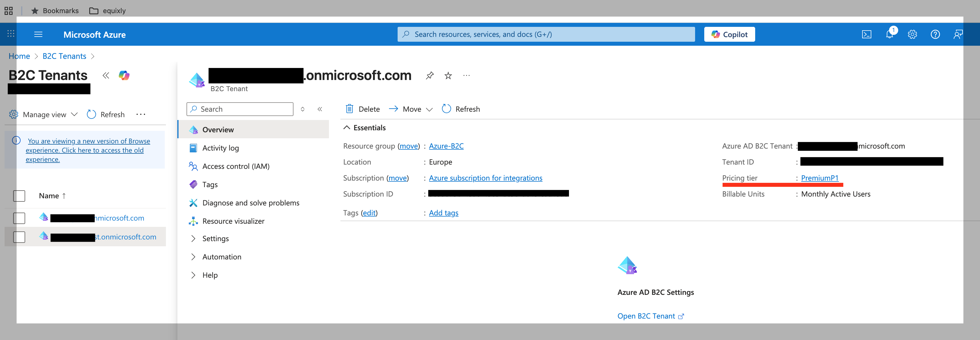Screen dimensions: 980x340
Task: Pin tenant blade to dashboard
Action: click(430, 76)
